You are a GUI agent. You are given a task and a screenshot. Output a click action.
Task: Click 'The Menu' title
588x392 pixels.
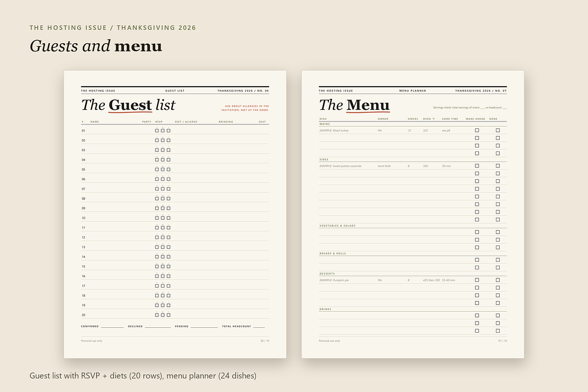tap(354, 105)
